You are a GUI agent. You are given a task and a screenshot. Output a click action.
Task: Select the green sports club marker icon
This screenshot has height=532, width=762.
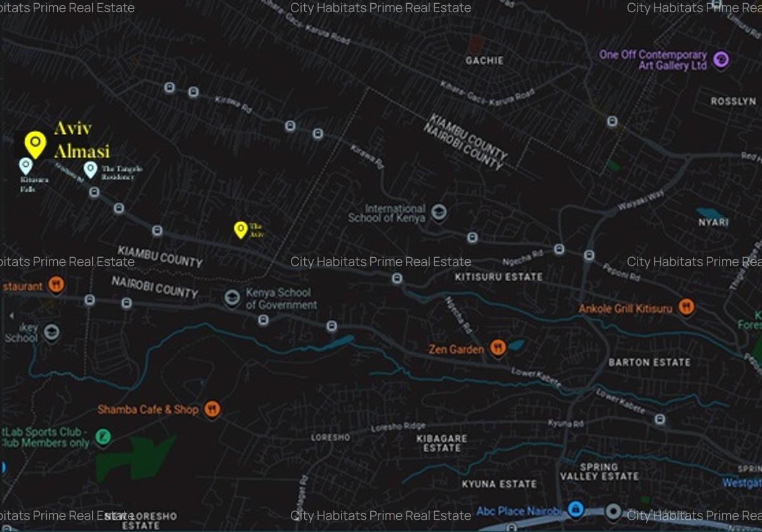click(x=103, y=437)
